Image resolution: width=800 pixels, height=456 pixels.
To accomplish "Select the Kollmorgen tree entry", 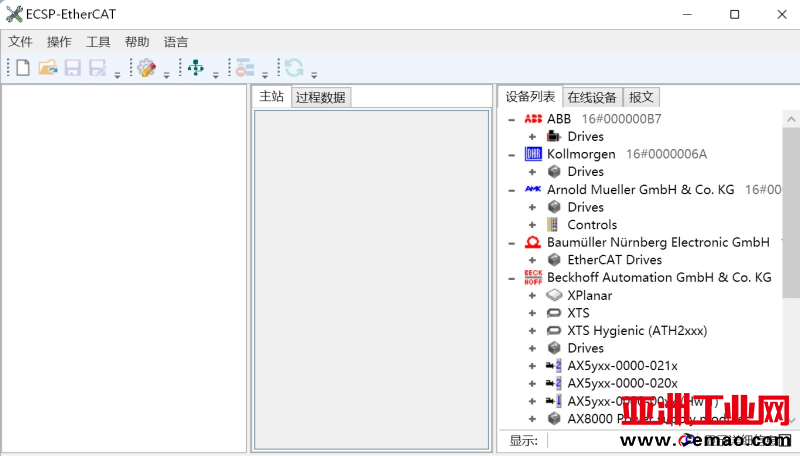I will click(581, 154).
